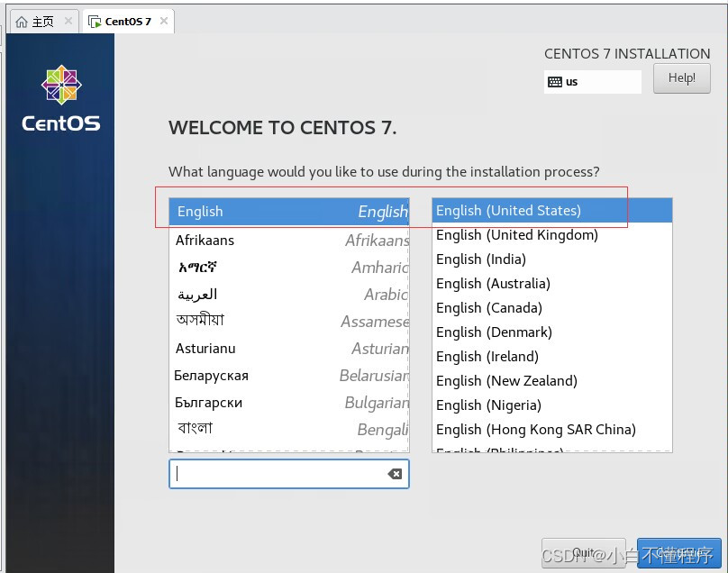Select Български (Bulgarian) language
728x573 pixels.
[x=289, y=402]
